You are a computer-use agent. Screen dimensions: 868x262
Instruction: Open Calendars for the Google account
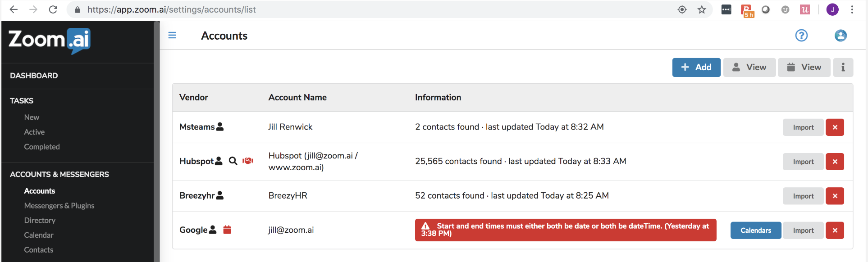pyautogui.click(x=756, y=230)
